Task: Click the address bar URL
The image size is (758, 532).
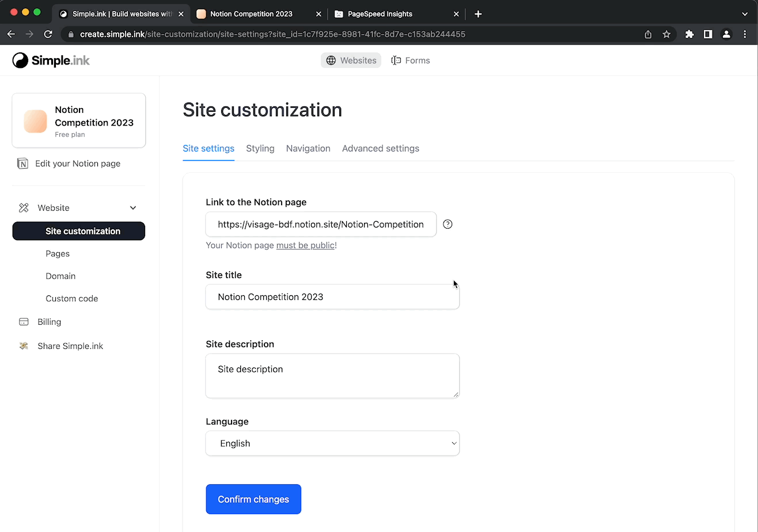Action: tap(272, 34)
